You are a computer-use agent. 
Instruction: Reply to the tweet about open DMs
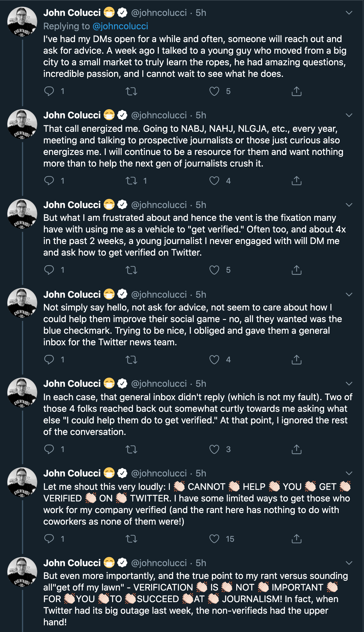click(49, 91)
